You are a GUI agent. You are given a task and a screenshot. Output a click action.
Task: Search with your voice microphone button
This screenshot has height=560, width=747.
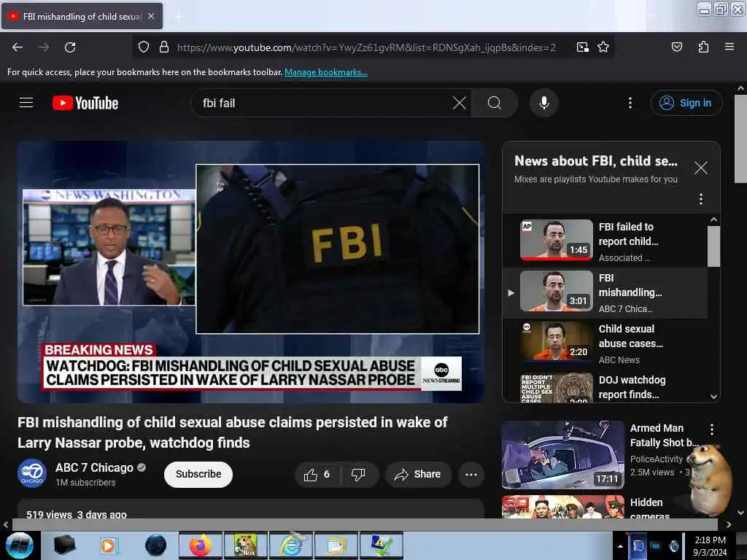pos(544,103)
